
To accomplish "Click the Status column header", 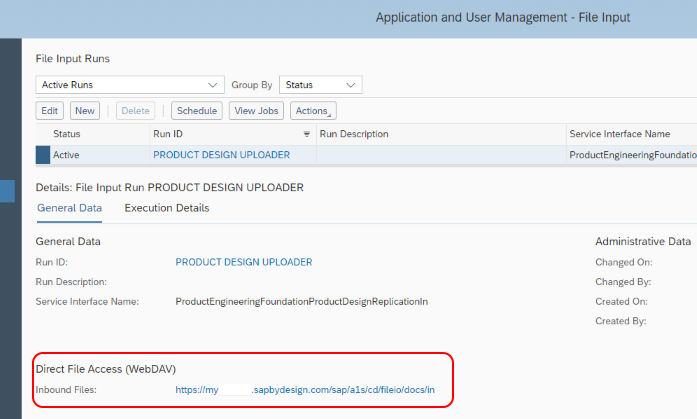I will 67,134.
